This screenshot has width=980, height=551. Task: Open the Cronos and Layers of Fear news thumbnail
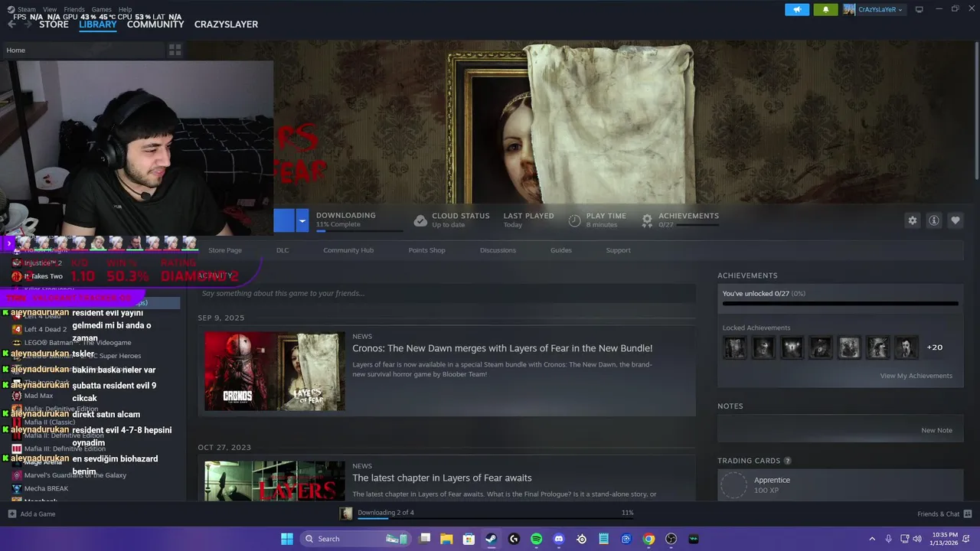(x=274, y=371)
